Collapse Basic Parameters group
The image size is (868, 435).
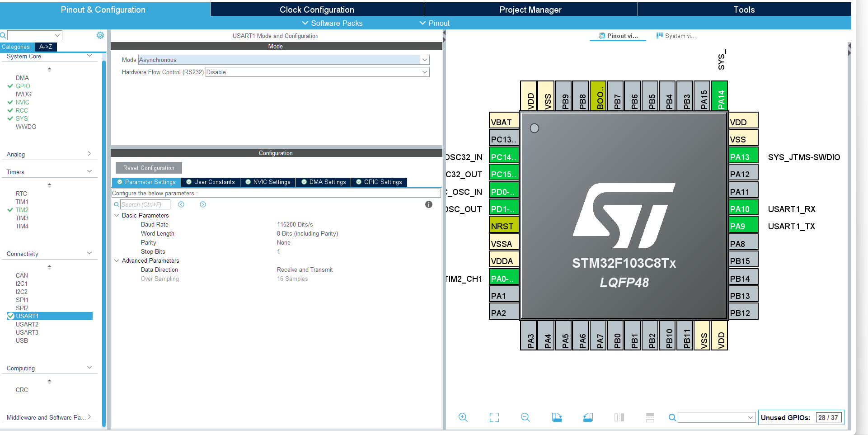[117, 215]
